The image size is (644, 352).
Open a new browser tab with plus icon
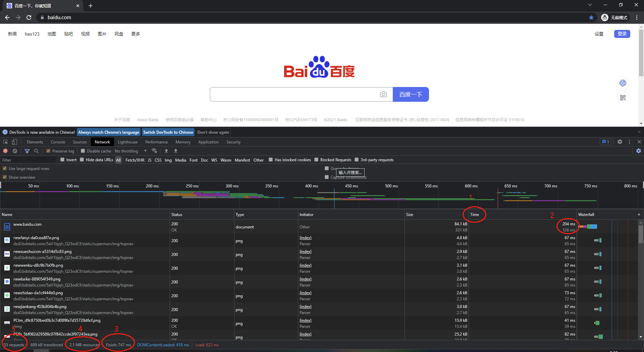91,6
